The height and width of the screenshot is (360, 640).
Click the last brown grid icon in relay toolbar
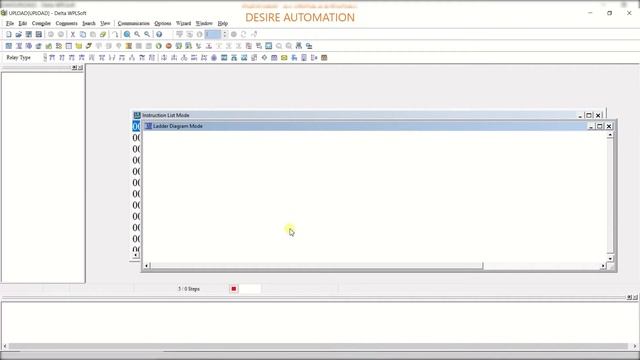point(324,58)
